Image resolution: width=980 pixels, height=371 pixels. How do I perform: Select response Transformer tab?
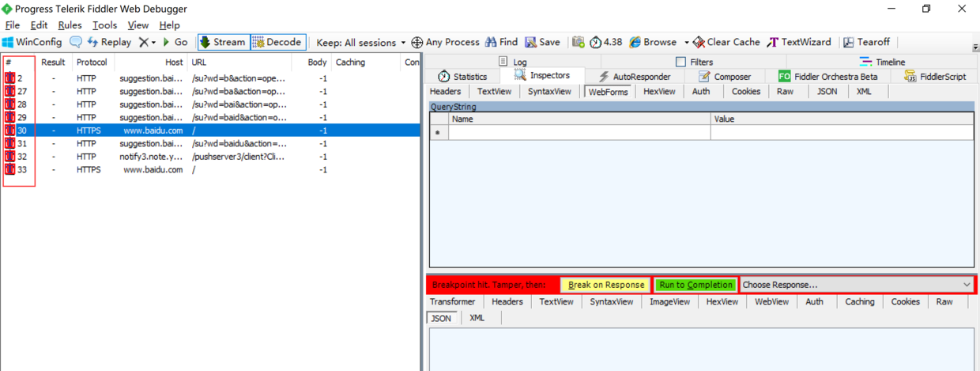(453, 301)
